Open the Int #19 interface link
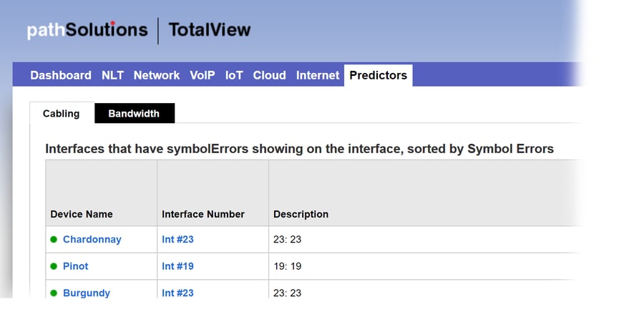 pos(177,266)
